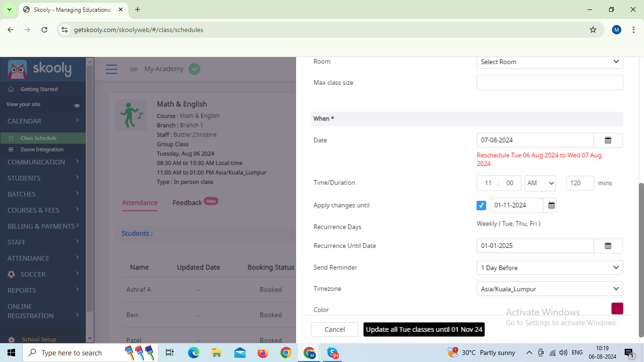Click the Math & English class avatar
The height and width of the screenshot is (362, 644).
(131, 115)
